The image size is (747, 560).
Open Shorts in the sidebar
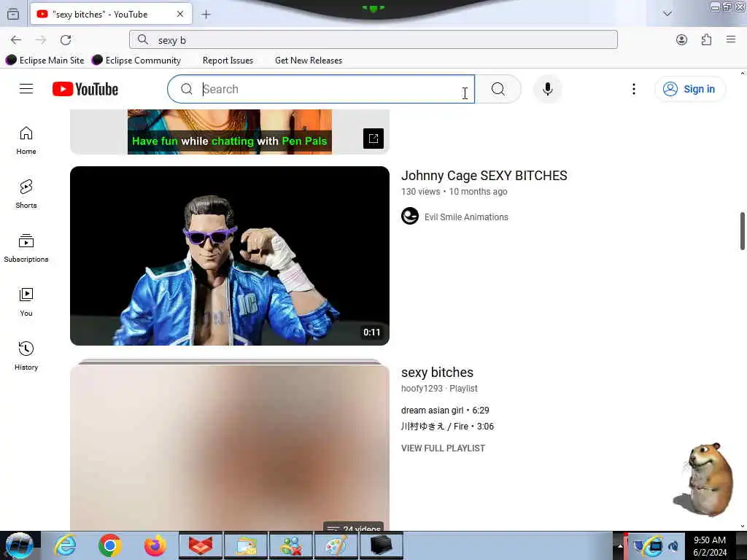tap(26, 194)
